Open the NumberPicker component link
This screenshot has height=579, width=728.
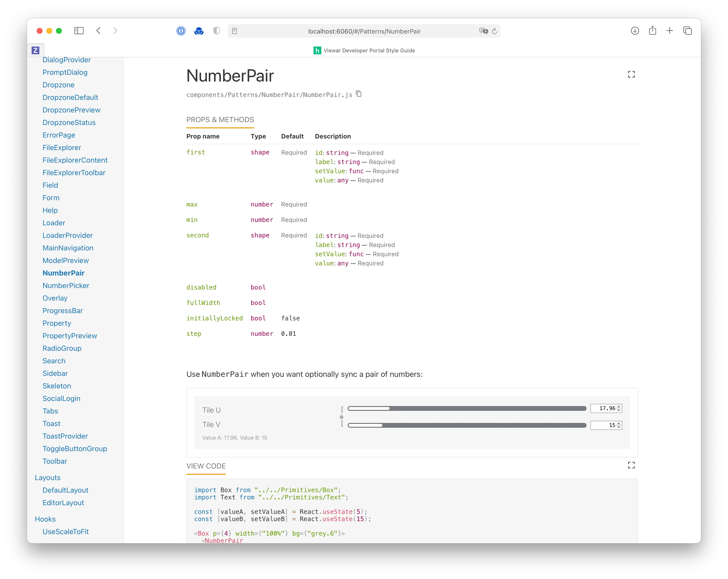pyautogui.click(x=66, y=285)
